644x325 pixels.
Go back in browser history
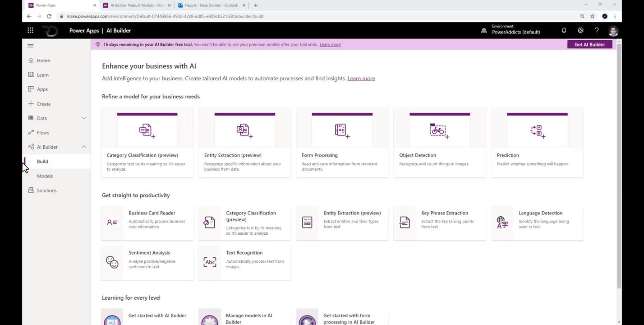click(29, 16)
